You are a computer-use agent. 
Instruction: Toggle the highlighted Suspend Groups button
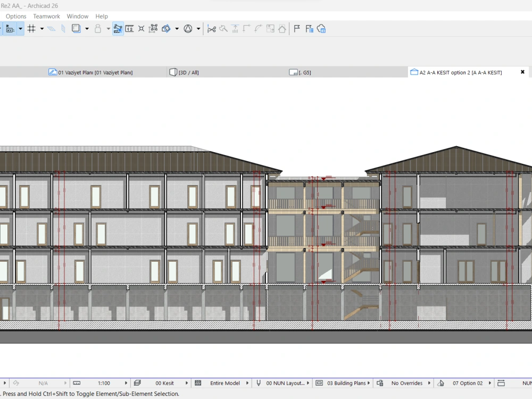pos(118,28)
